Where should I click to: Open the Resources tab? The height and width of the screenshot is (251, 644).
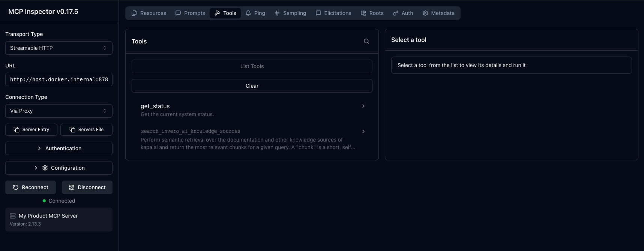coord(149,13)
